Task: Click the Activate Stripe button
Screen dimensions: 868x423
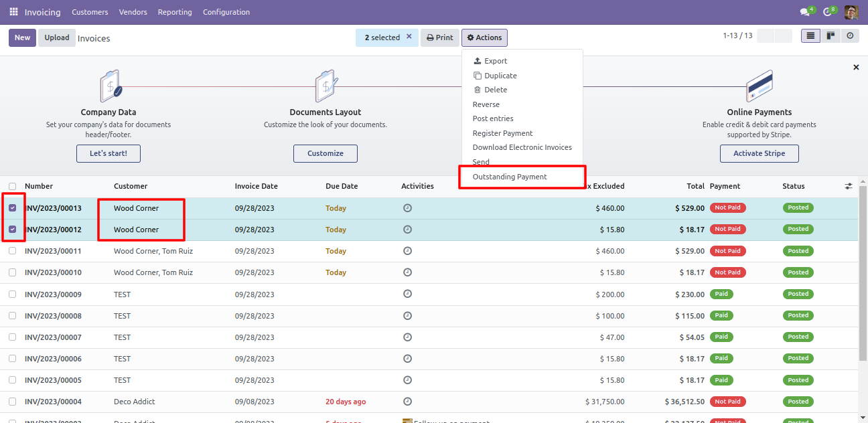Action: [x=759, y=153]
